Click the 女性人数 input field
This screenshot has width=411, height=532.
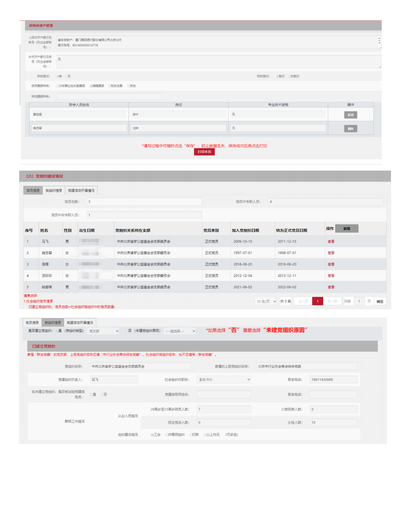pyautogui.click(x=333, y=422)
